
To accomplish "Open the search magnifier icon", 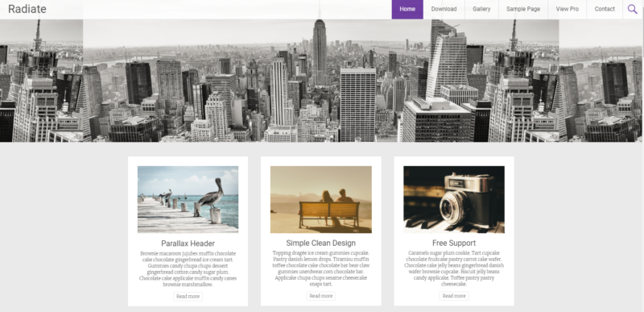I will tap(633, 9).
